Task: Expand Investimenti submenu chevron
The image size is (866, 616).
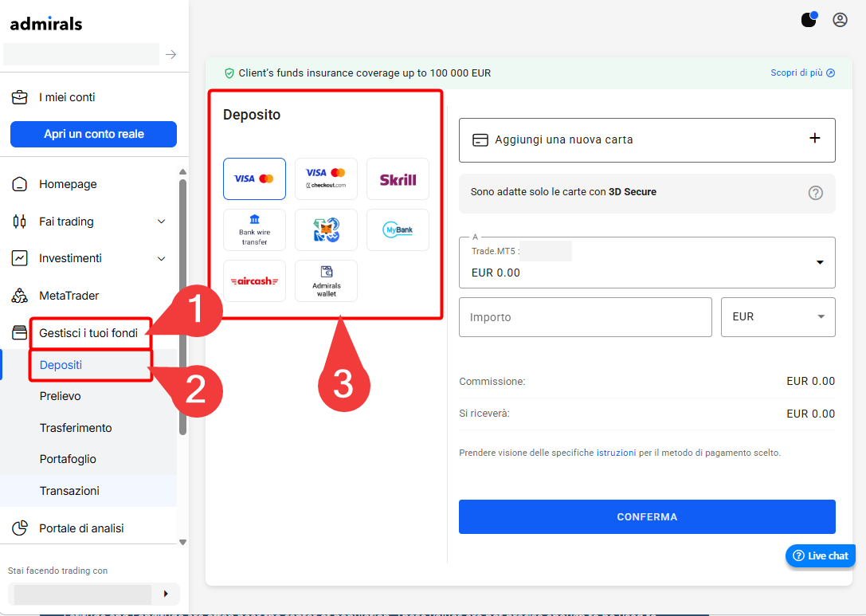Action: point(161,258)
